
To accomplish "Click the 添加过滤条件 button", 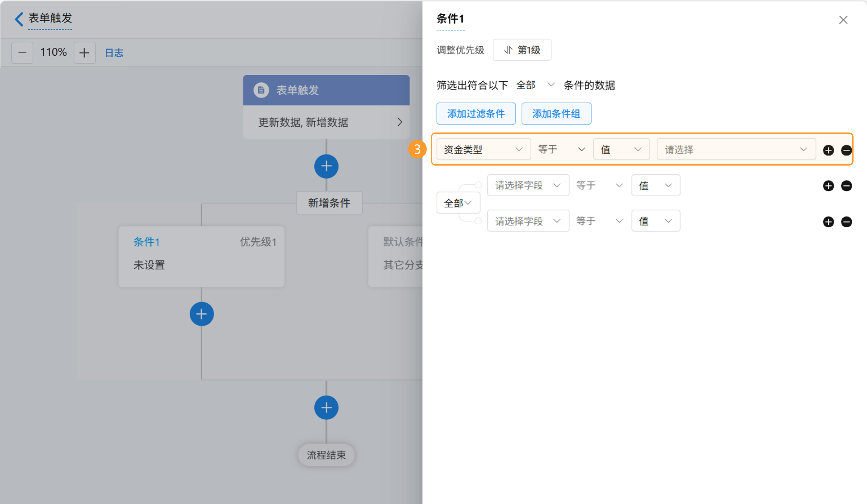I will click(476, 114).
